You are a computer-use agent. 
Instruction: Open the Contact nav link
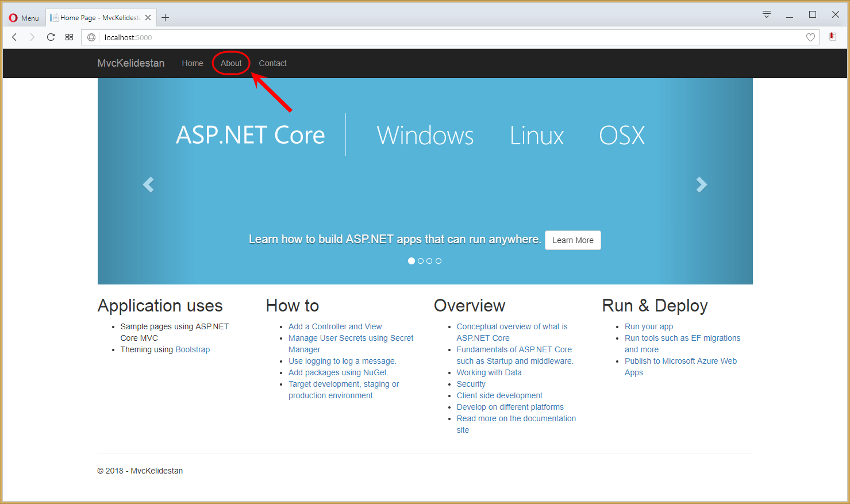pos(272,63)
